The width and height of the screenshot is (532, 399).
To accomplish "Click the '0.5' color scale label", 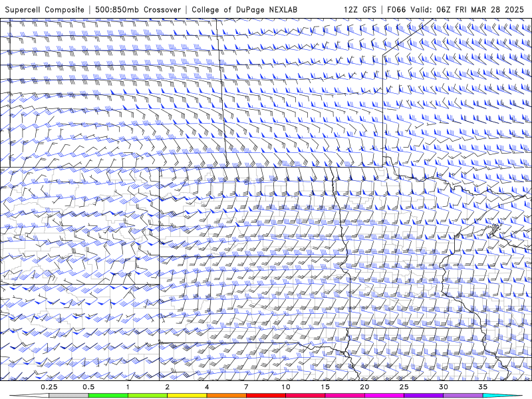I will [88, 387].
